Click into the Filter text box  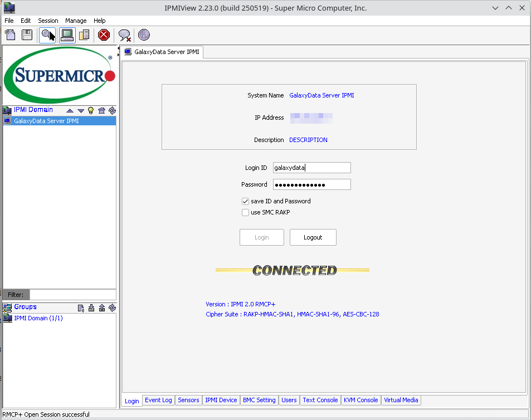coord(73,295)
